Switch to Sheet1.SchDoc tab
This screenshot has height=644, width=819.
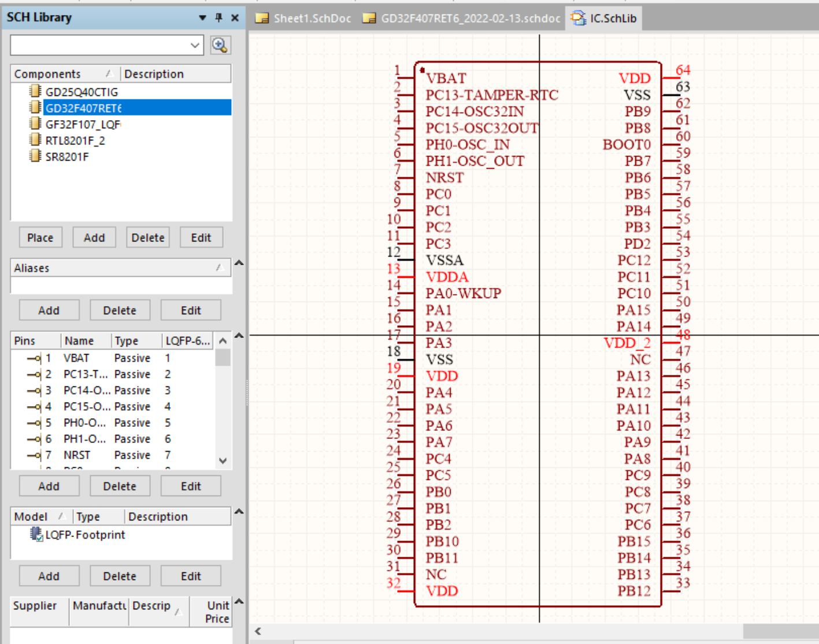[303, 18]
